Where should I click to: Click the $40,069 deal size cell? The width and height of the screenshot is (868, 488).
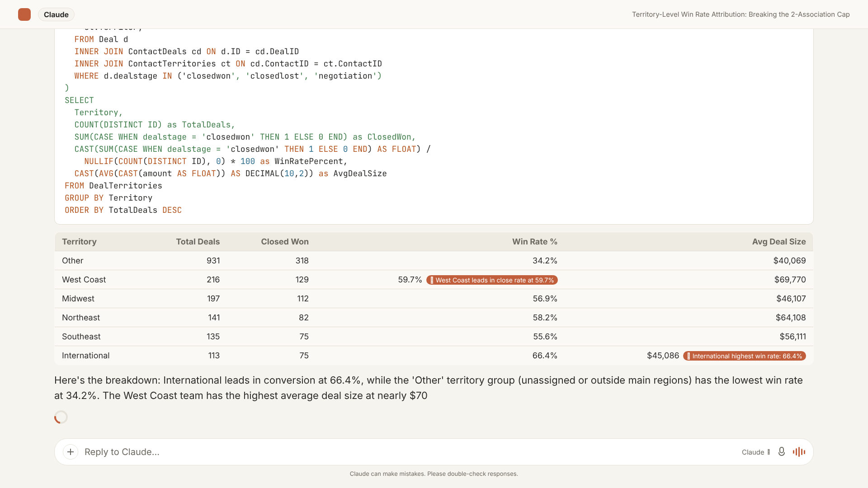pyautogui.click(x=789, y=261)
